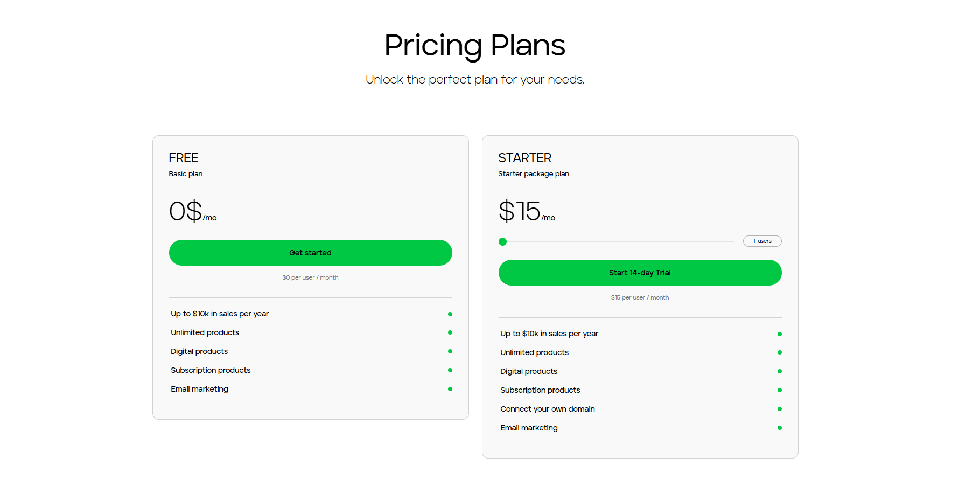The height and width of the screenshot is (493, 980).
Task: Click green dot beside Starter plan's Subscription products
Action: pos(780,390)
